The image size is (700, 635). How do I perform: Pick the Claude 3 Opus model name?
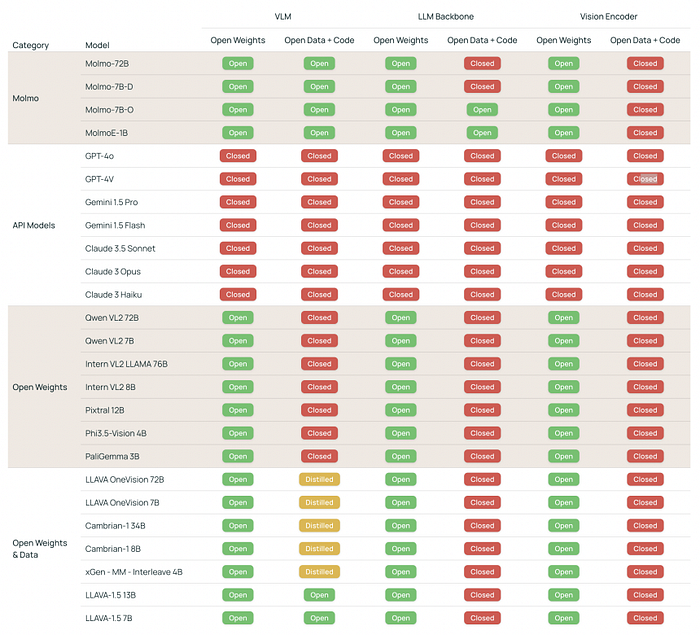tap(112, 272)
